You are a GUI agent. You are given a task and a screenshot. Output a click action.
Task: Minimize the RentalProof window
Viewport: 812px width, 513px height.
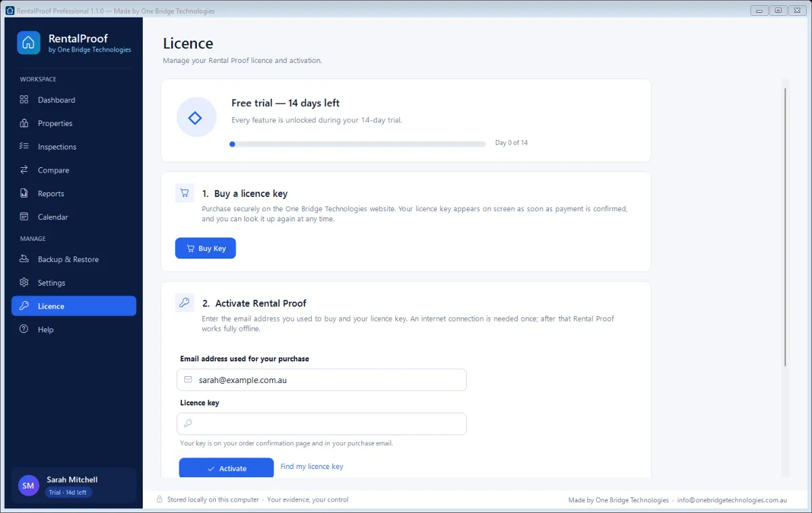tap(760, 10)
